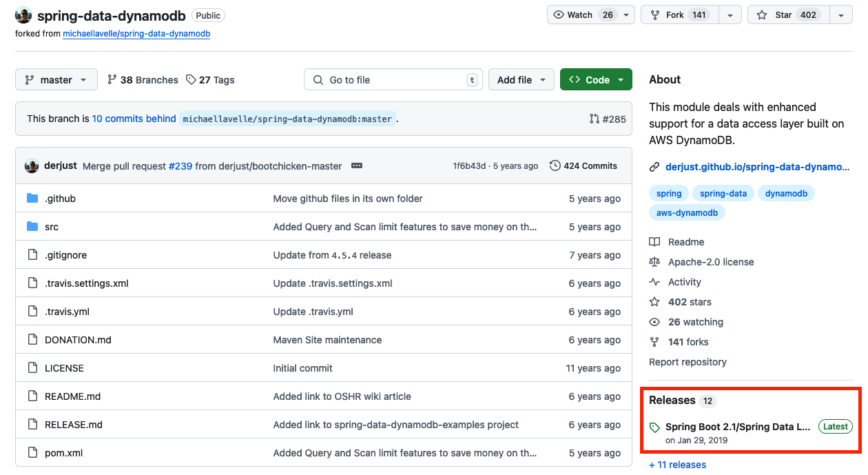Click Report repository link
This screenshot has width=868, height=475.
point(688,362)
